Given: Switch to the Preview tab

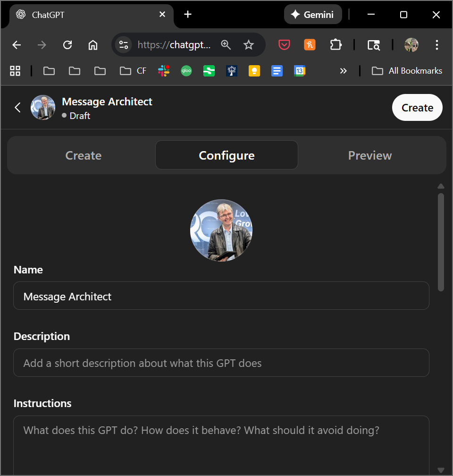Looking at the screenshot, I should click(x=370, y=155).
